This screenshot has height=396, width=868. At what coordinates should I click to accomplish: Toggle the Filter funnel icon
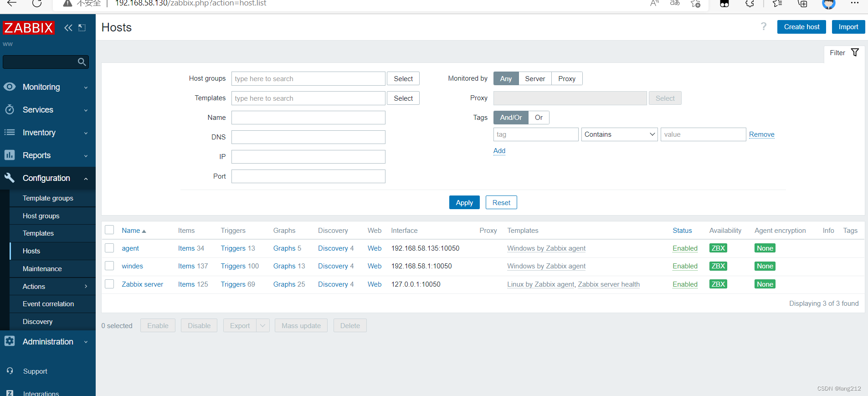coord(855,53)
